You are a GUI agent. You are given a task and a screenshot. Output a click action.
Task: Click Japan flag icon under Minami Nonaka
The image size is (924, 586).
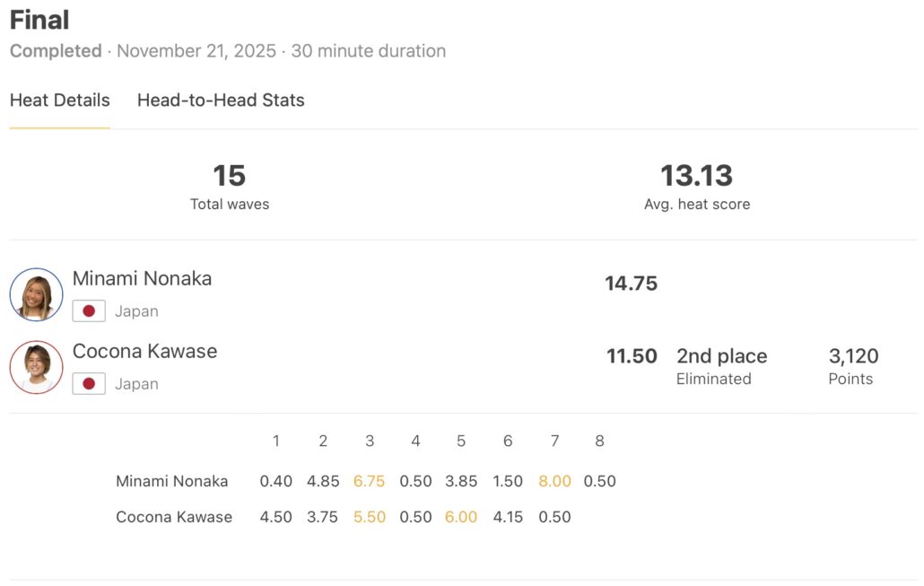click(x=89, y=311)
